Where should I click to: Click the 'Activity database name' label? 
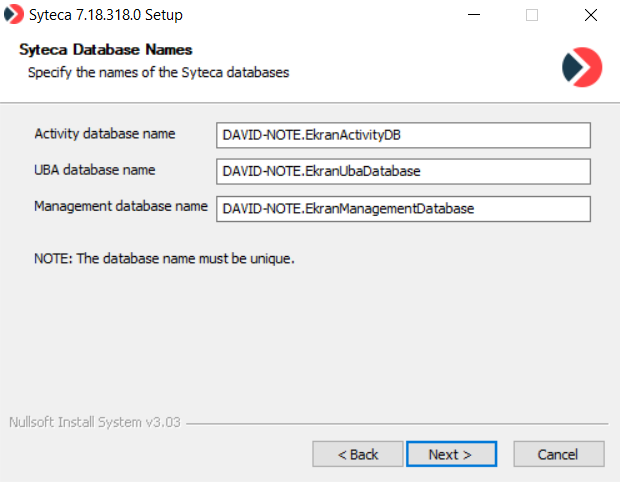tap(105, 134)
